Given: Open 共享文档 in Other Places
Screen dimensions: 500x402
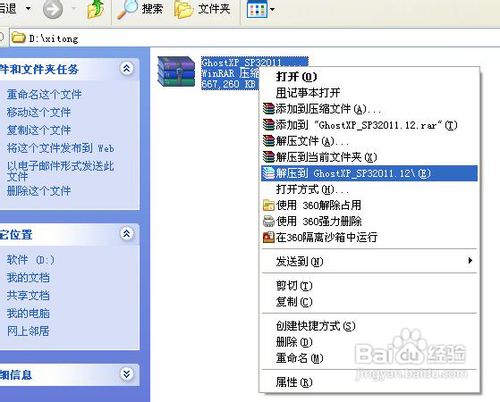Looking at the screenshot, I should pos(28,295).
